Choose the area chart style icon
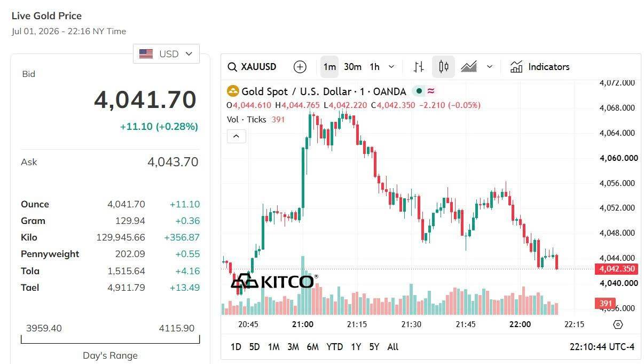Viewport: 644px width, 364px height. point(469,67)
